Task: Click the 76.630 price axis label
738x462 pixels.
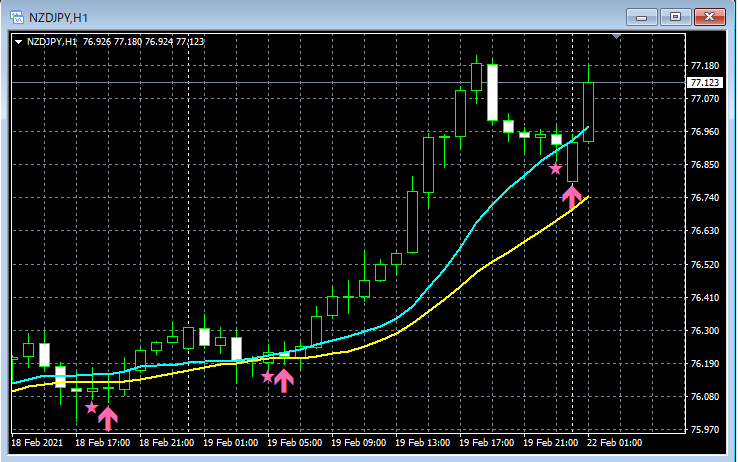Action: [705, 231]
